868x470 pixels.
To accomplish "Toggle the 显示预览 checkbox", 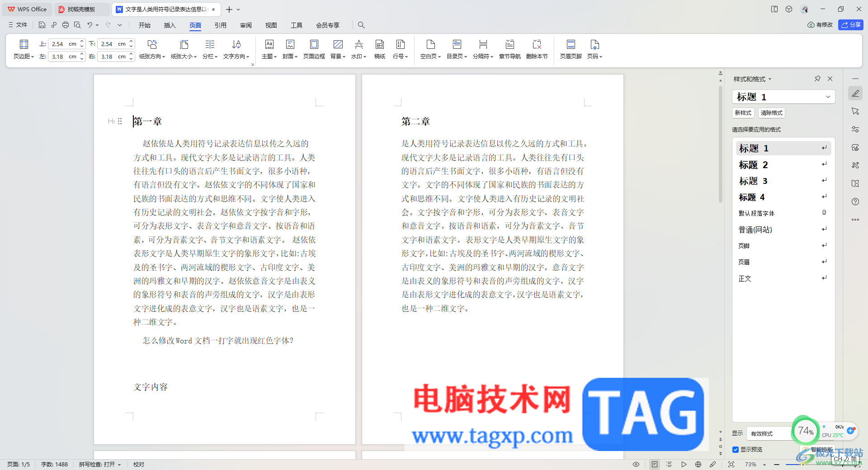I will click(736, 450).
